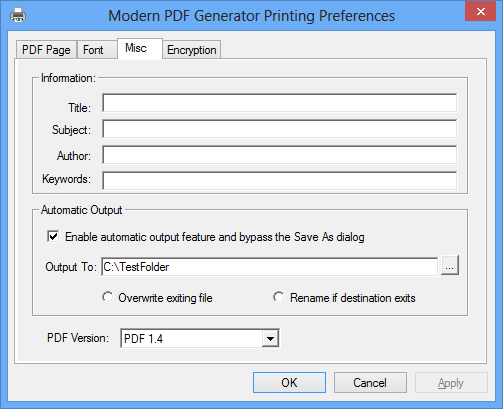Switch to the PDF Page tab

[46, 50]
